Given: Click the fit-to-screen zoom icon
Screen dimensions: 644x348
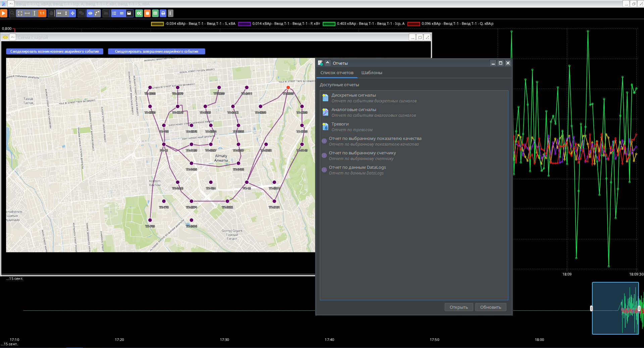Looking at the screenshot, I should [20, 13].
